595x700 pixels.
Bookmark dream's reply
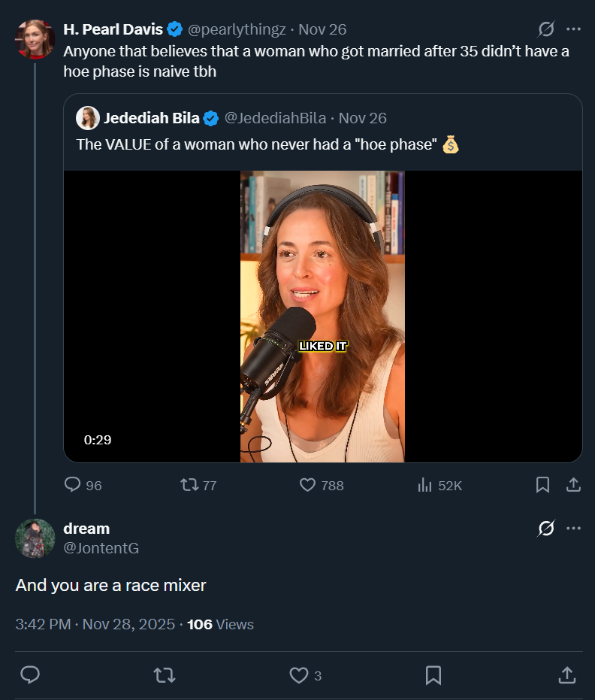[433, 675]
